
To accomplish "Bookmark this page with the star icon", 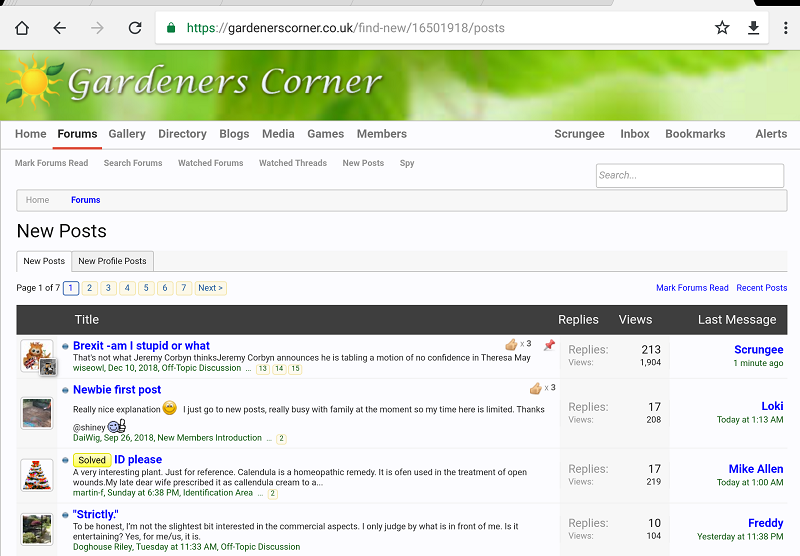I will click(x=722, y=28).
